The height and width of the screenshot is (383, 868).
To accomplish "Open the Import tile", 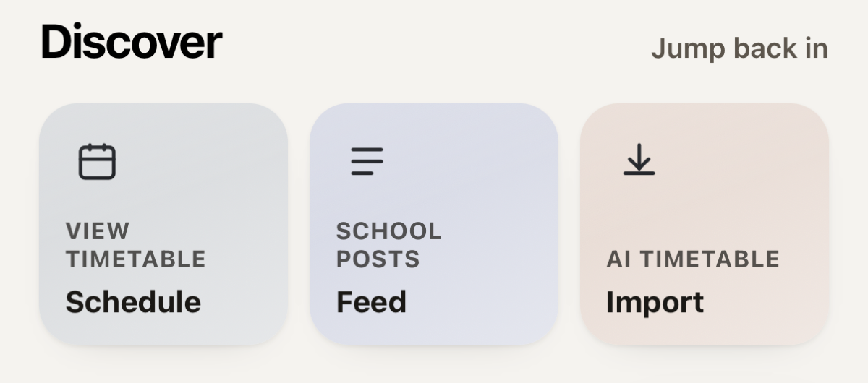I will 705,224.
